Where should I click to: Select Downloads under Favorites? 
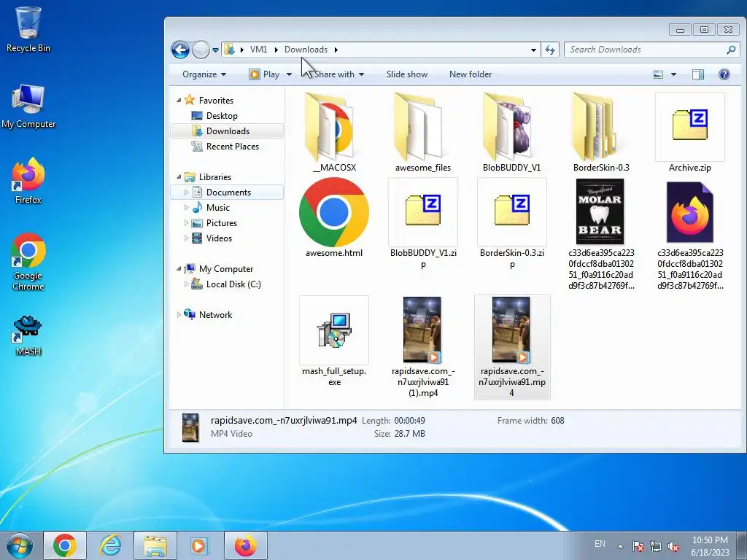[x=228, y=131]
